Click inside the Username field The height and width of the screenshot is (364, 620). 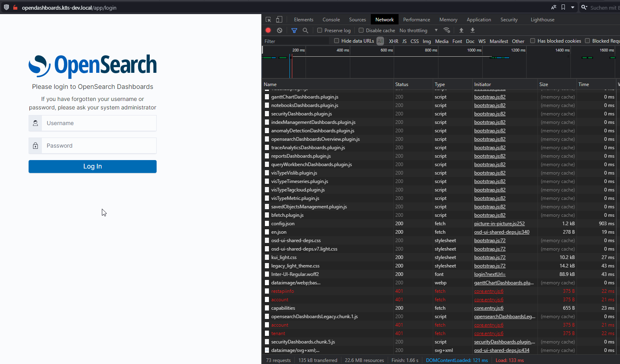click(99, 123)
